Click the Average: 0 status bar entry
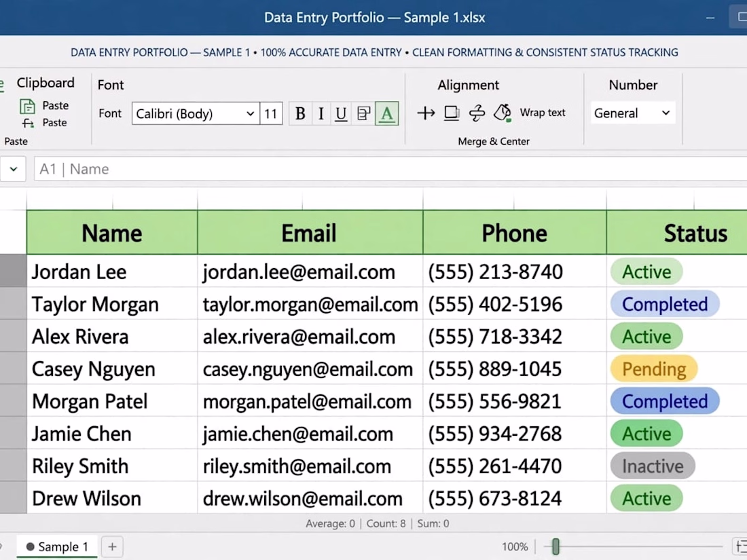Screen dimensions: 747x560 coord(330,523)
